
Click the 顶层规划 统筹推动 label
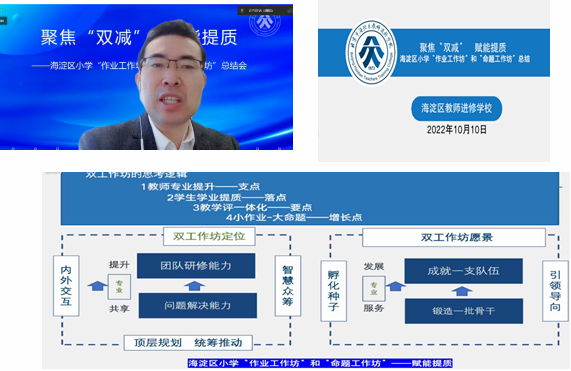[x=188, y=343]
